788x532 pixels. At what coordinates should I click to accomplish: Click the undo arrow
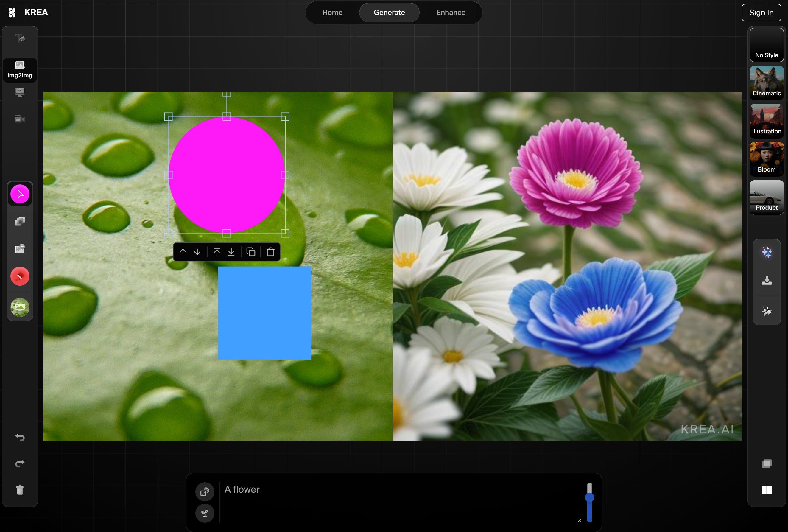pos(20,437)
